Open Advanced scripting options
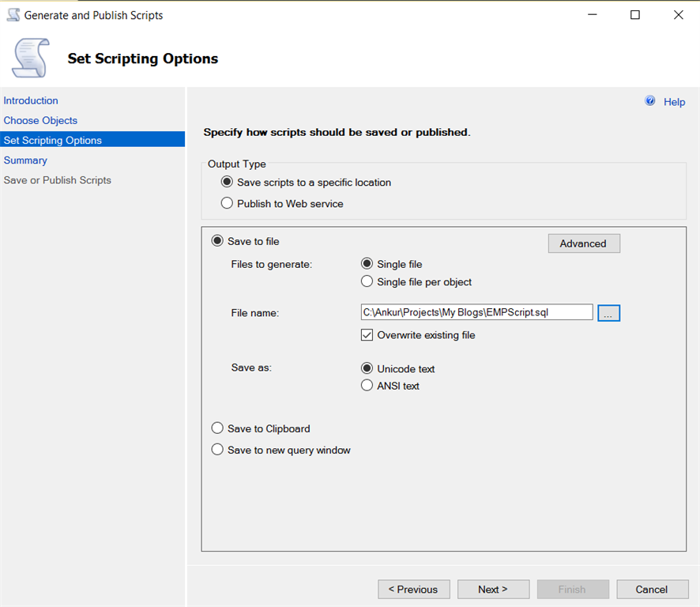The image size is (700, 607). point(583,243)
